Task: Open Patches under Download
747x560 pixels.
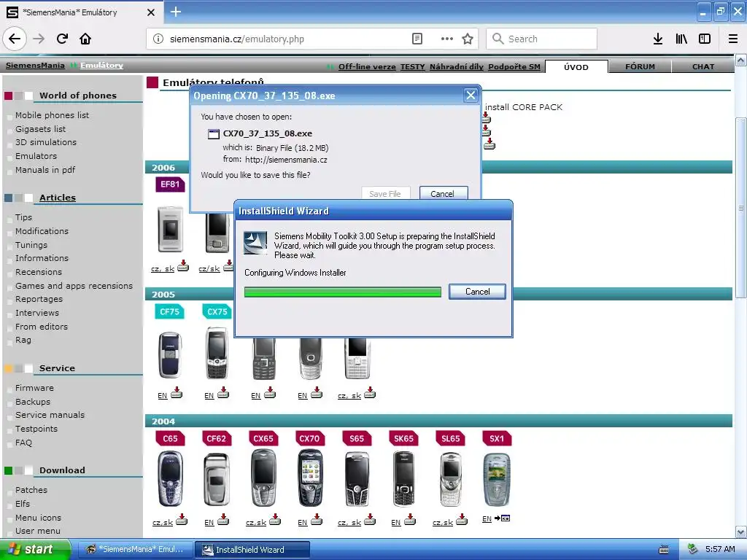Action: (x=31, y=490)
